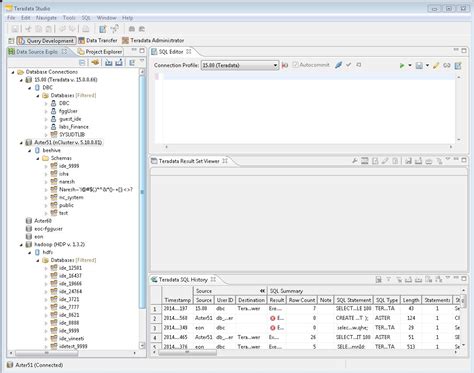
Task: Click Collapse All icon in Data Source Explorer
Action: (x=82, y=62)
